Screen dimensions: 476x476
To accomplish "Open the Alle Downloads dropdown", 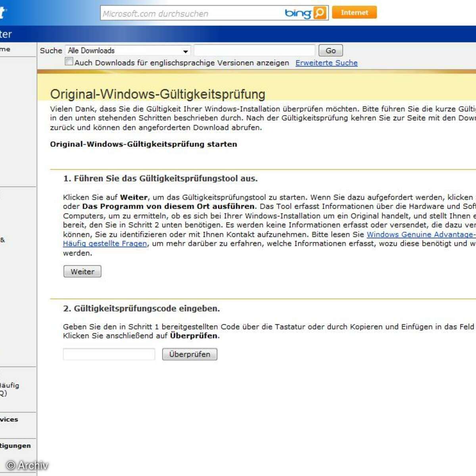I will click(x=128, y=51).
